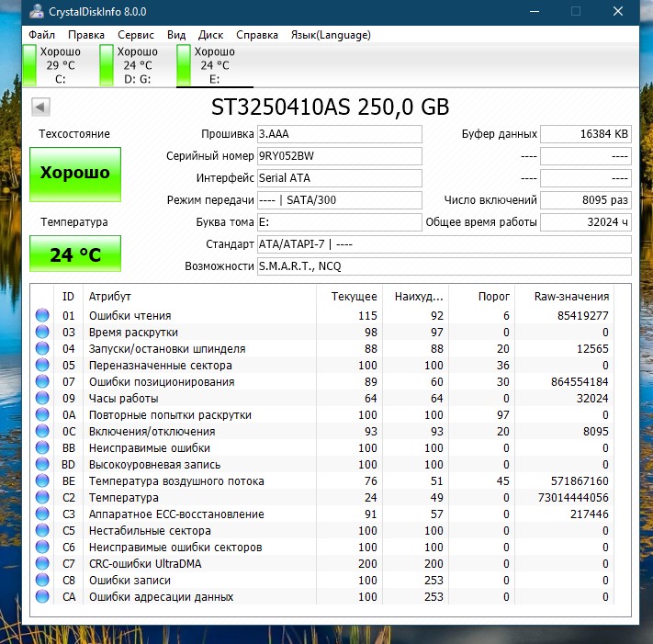Open the Сервис menu
This screenshot has width=653, height=644.
point(136,35)
